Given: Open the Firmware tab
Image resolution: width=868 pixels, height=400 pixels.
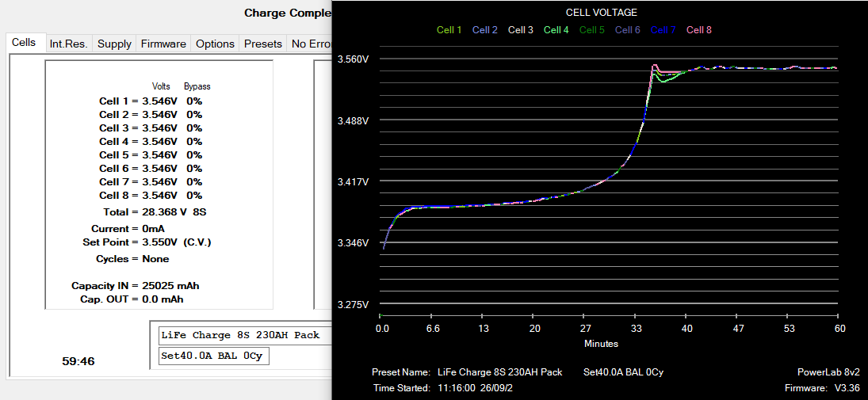Looking at the screenshot, I should pyautogui.click(x=163, y=44).
